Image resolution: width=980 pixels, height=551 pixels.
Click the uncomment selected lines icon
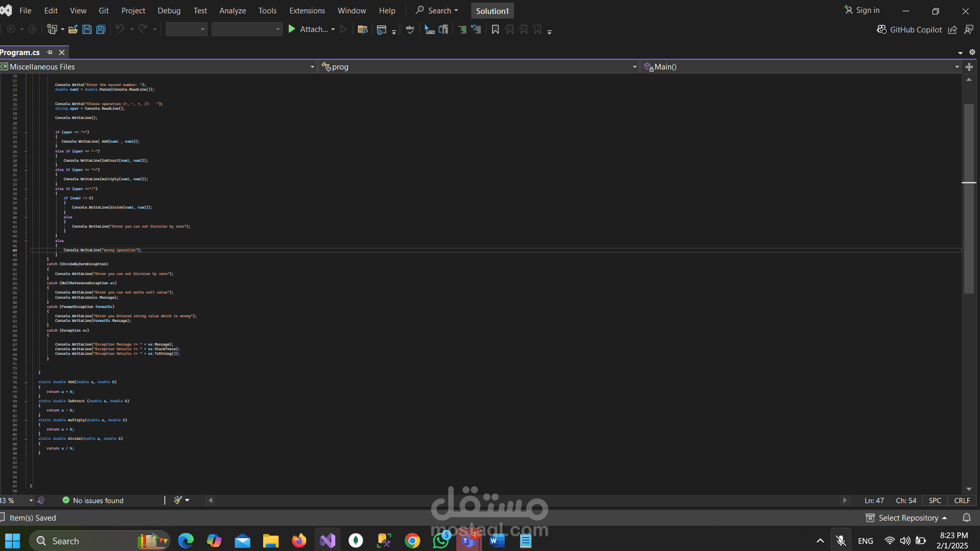476,29
